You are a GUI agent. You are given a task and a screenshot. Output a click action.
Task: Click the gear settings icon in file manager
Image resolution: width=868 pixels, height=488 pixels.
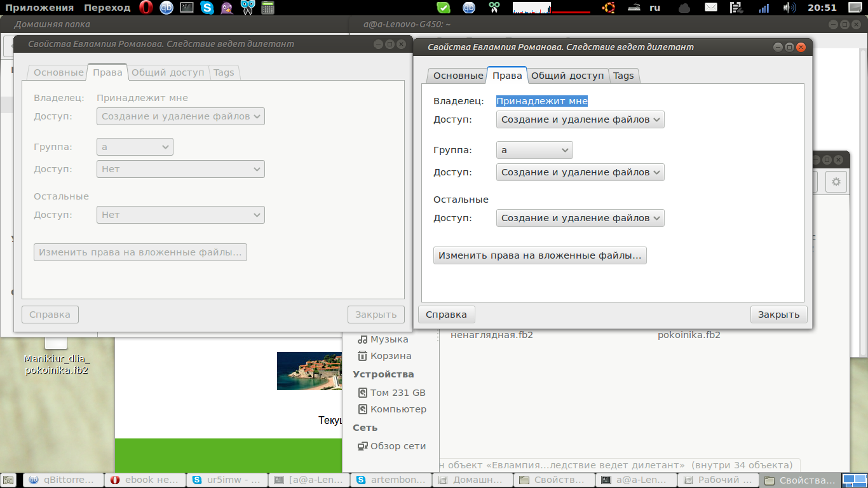(x=836, y=182)
